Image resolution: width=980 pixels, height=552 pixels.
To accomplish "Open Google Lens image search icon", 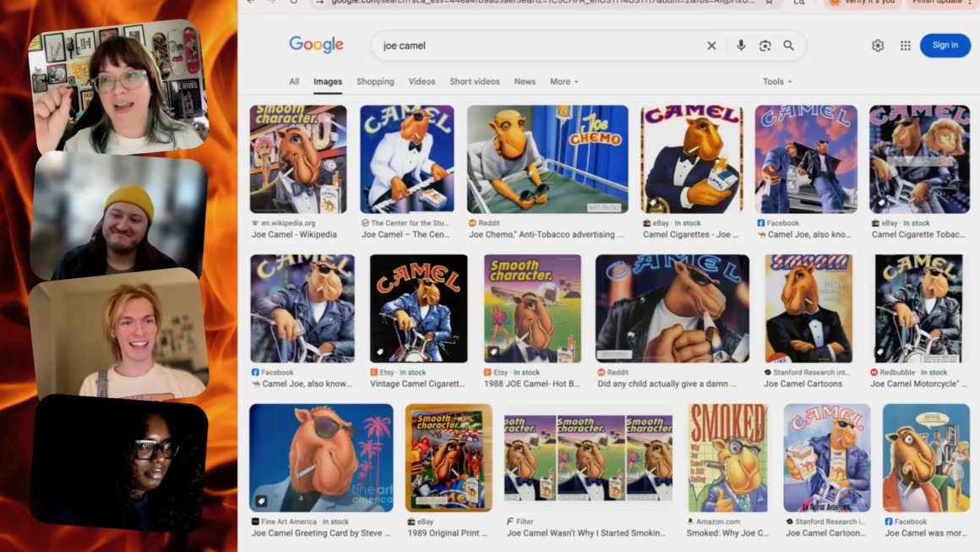I will pos(765,46).
